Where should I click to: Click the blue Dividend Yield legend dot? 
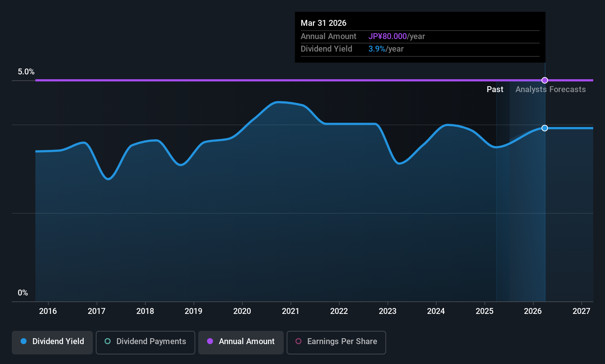(24, 341)
